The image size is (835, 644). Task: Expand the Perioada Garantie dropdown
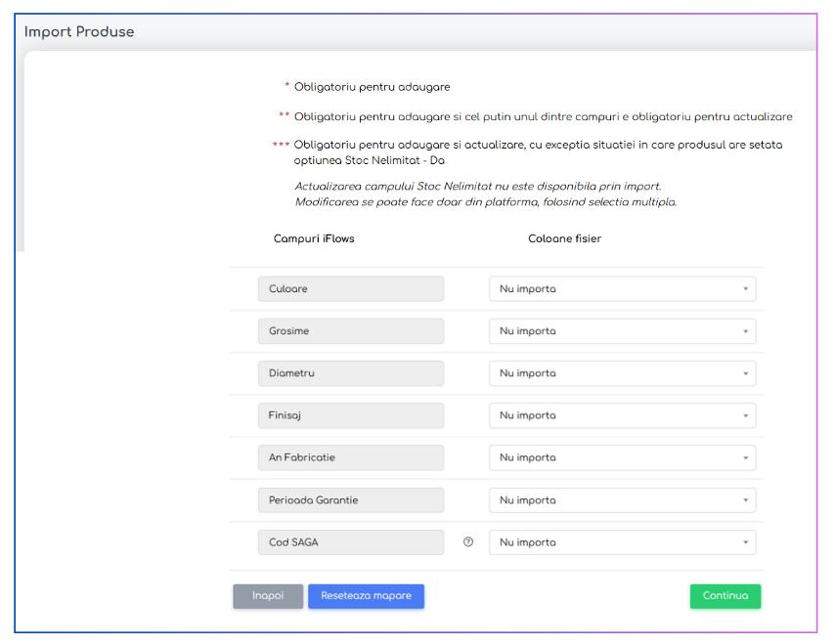point(622,500)
